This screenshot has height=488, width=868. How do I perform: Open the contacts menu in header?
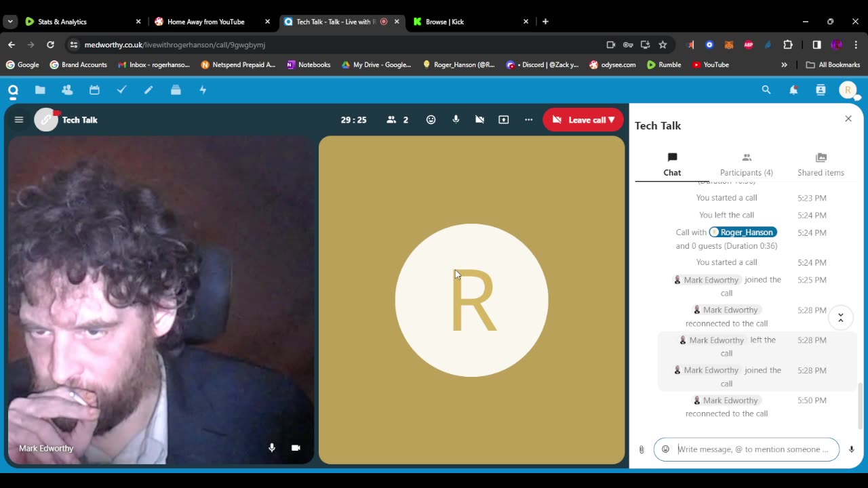pyautogui.click(x=821, y=90)
